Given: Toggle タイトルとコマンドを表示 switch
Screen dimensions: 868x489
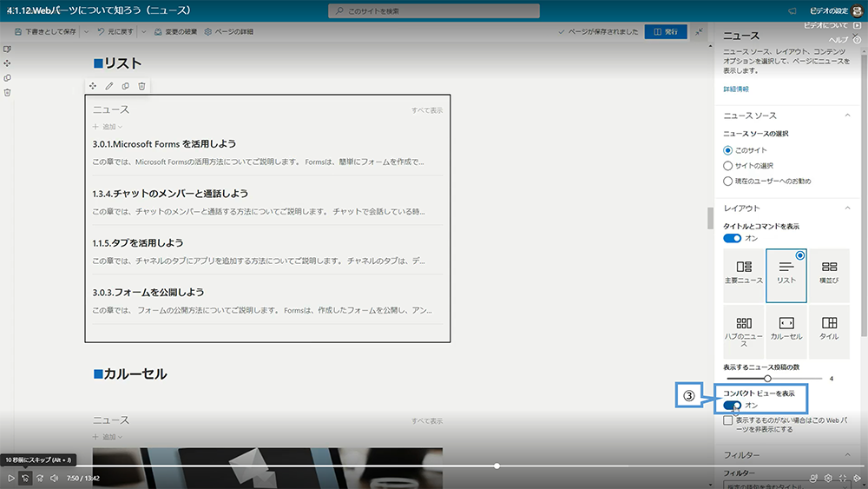Looking at the screenshot, I should (x=732, y=238).
